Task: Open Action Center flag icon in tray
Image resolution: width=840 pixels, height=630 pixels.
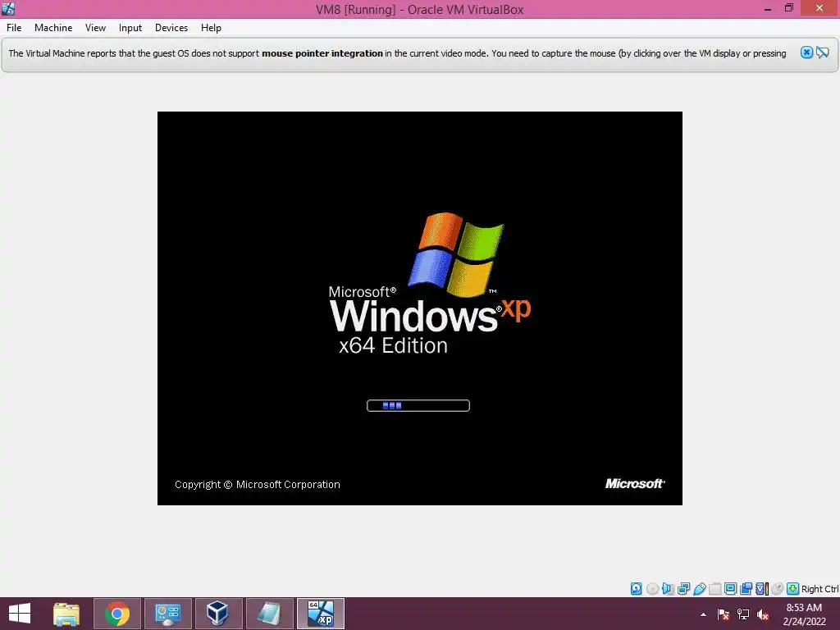Action: coord(723,614)
